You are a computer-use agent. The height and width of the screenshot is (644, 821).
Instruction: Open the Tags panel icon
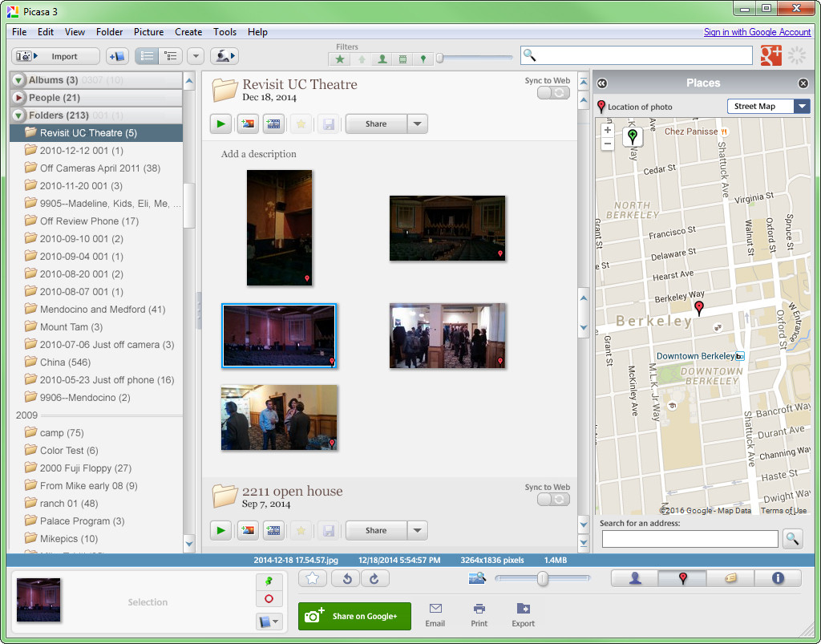(x=730, y=578)
